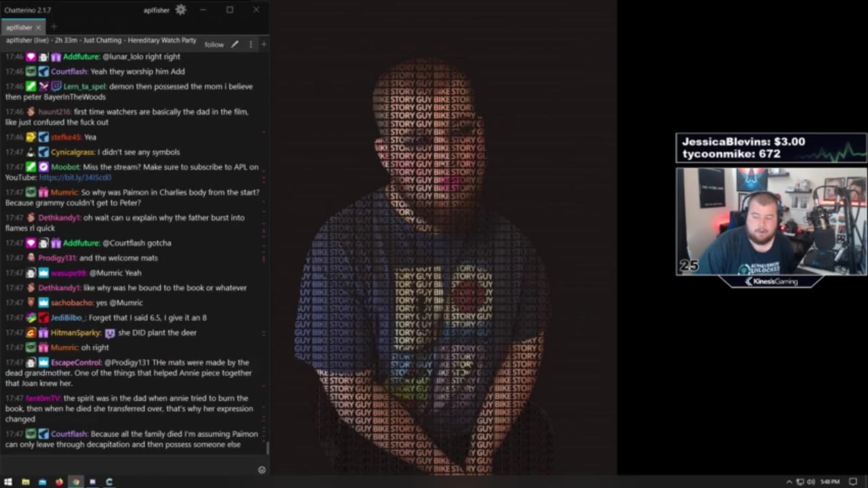Click the follow button in chat header
The width and height of the screenshot is (868, 488).
coord(214,45)
